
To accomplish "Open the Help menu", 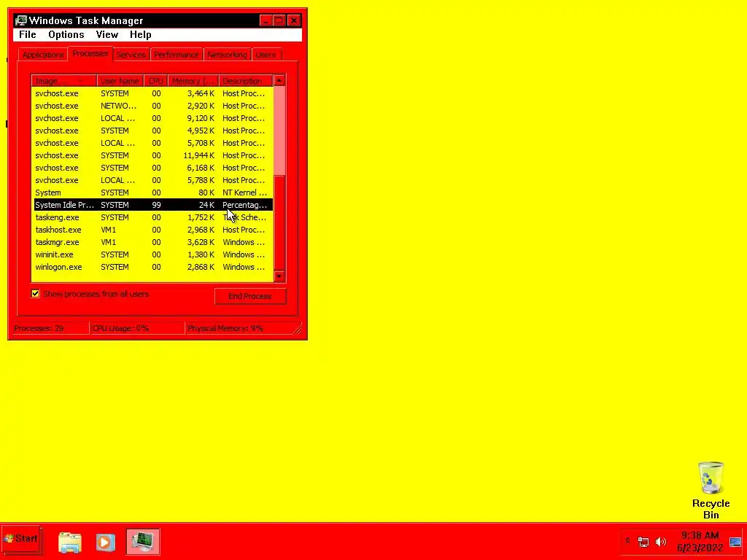I will 141,35.
